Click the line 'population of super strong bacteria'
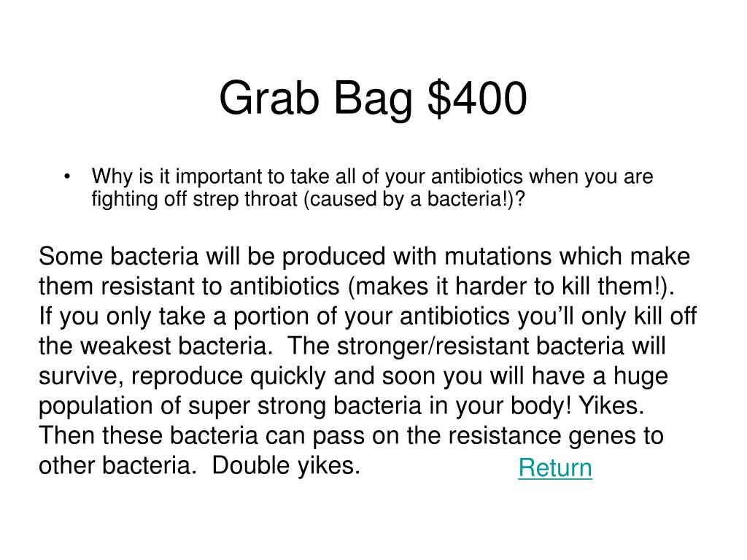Image resolution: width=747 pixels, height=560 pixels. pos(341,406)
